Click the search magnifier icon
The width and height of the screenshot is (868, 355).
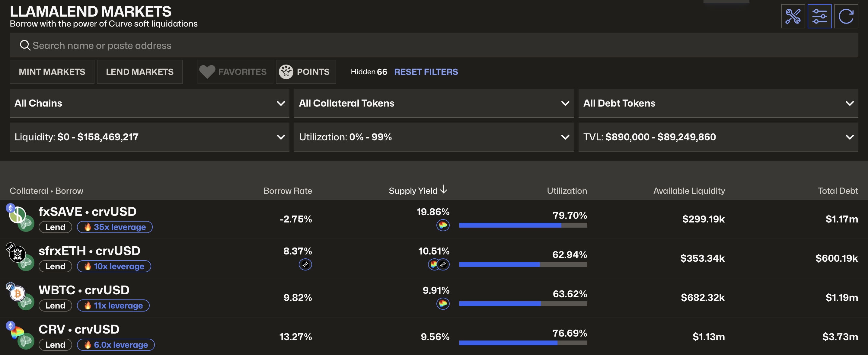25,45
